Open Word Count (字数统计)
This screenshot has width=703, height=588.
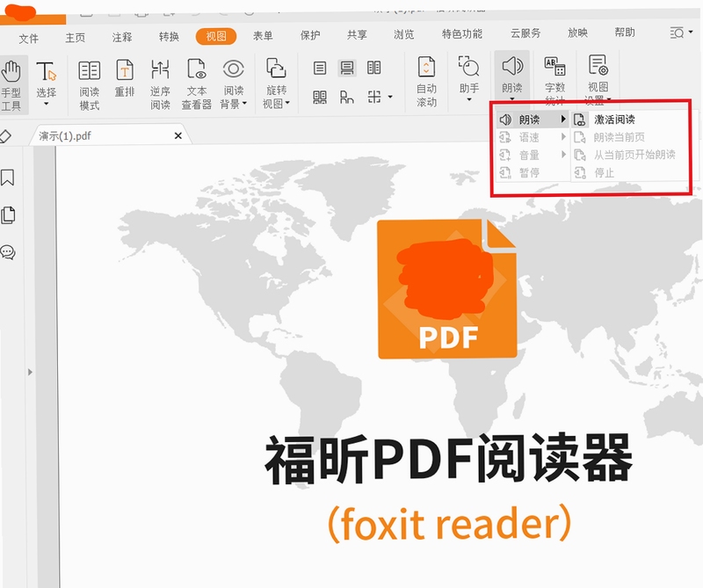[554, 80]
